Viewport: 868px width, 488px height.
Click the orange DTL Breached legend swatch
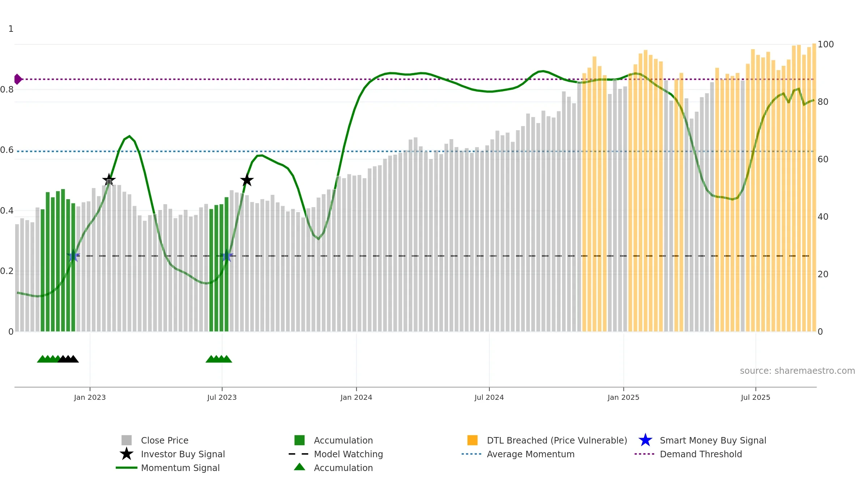click(472, 440)
